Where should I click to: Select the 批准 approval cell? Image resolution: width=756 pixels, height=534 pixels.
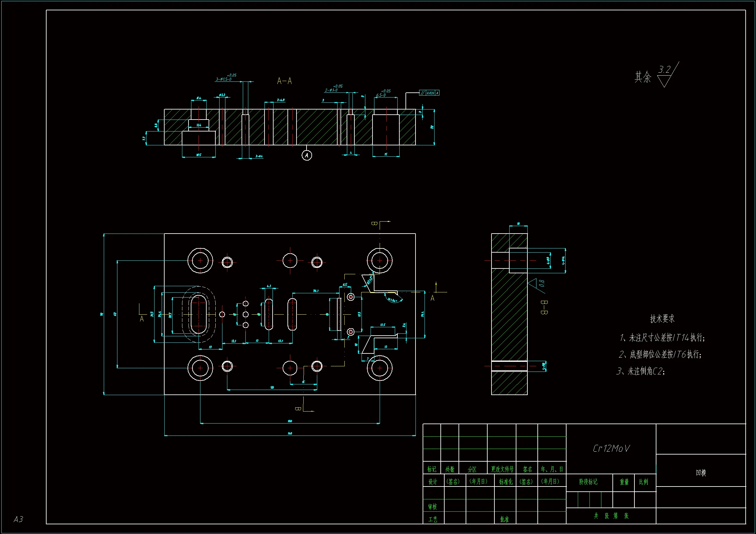point(504,519)
